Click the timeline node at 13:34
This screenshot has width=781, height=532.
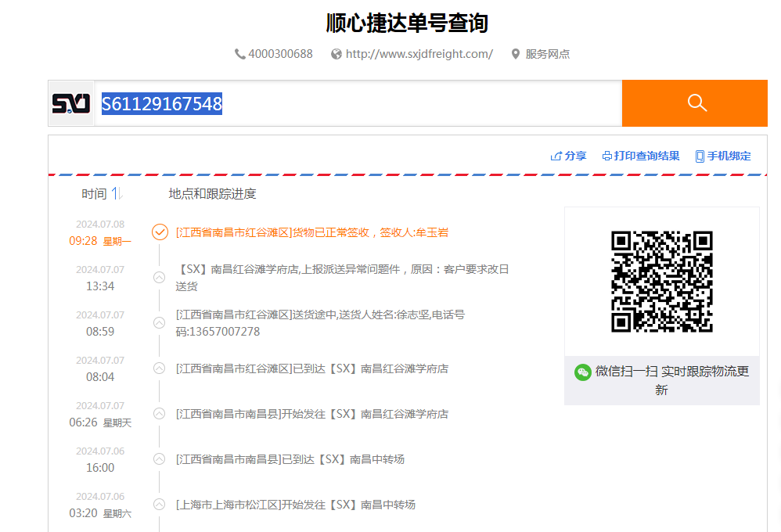tap(160, 278)
